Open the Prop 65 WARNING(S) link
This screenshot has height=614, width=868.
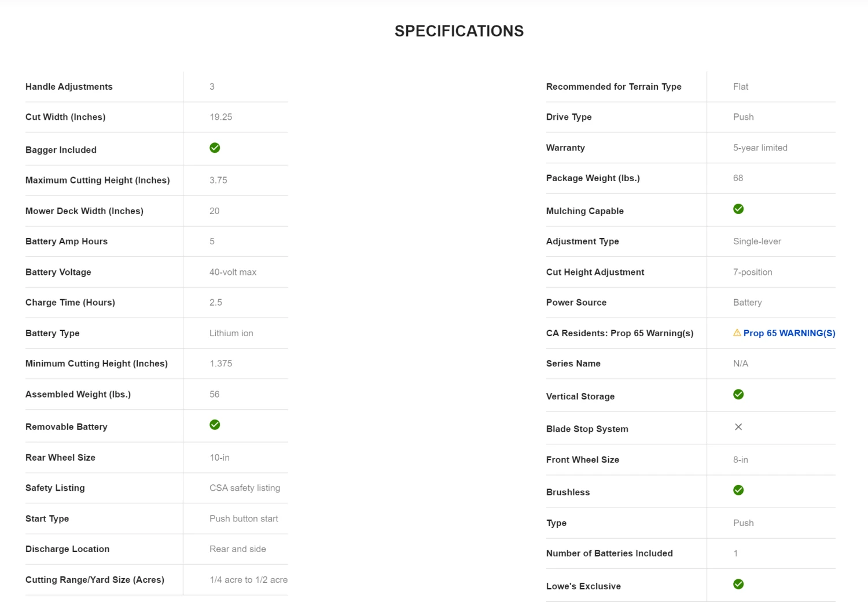pyautogui.click(x=789, y=333)
